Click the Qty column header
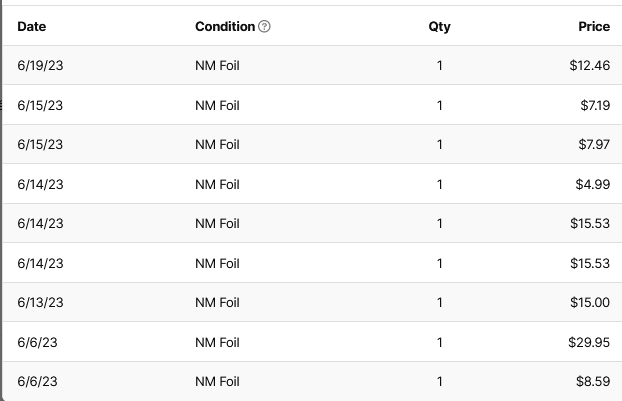622x401 pixels. [x=439, y=27]
